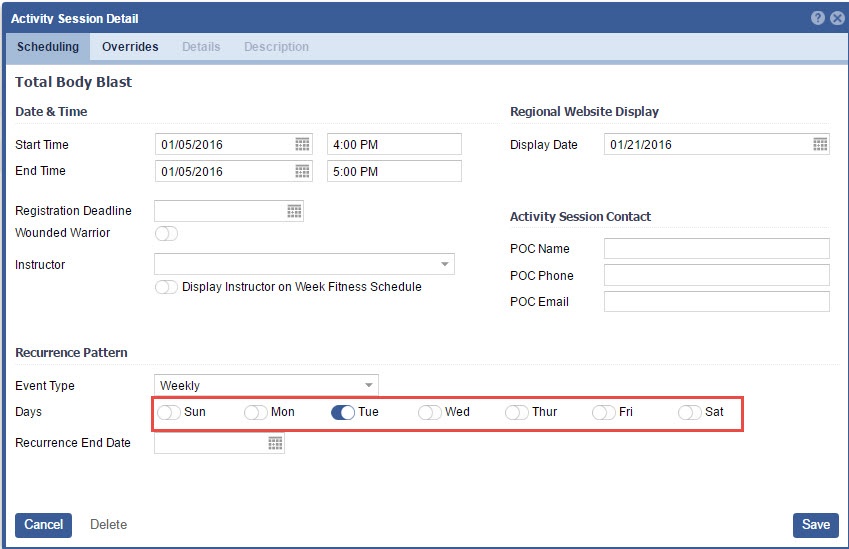
Task: Open the Display Date calendar picker
Action: (x=820, y=144)
